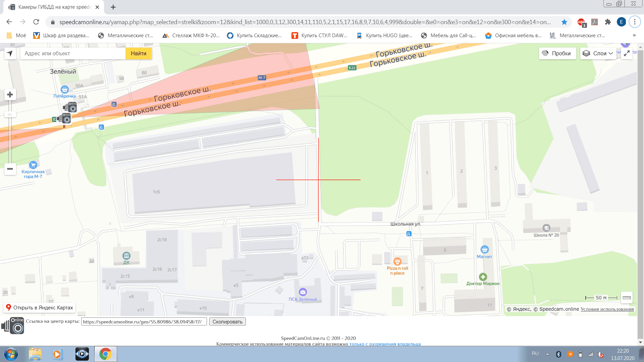Open Chrome three-dot menu
This screenshot has height=362, width=644.
tap(634, 22)
